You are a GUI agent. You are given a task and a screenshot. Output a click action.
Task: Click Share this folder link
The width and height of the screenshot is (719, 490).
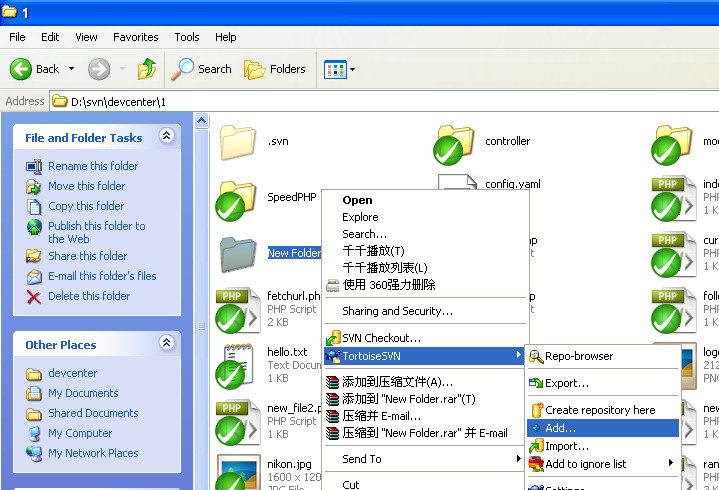click(x=88, y=256)
